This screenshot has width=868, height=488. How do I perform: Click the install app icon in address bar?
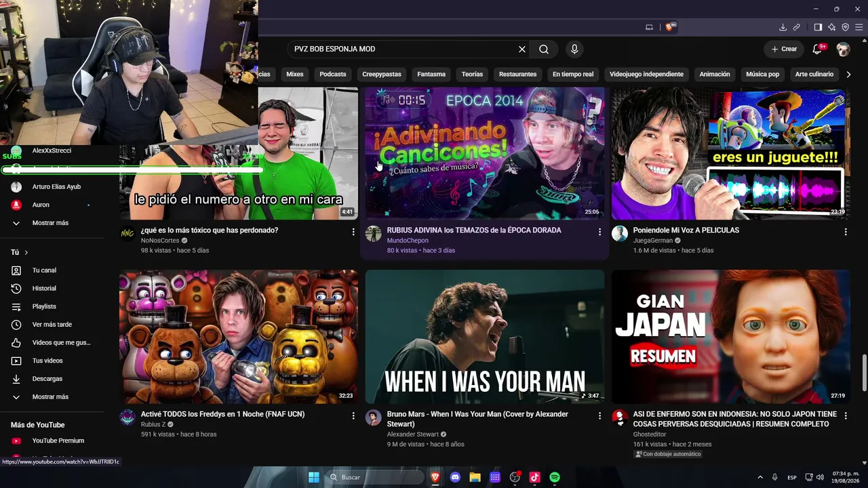[649, 27]
